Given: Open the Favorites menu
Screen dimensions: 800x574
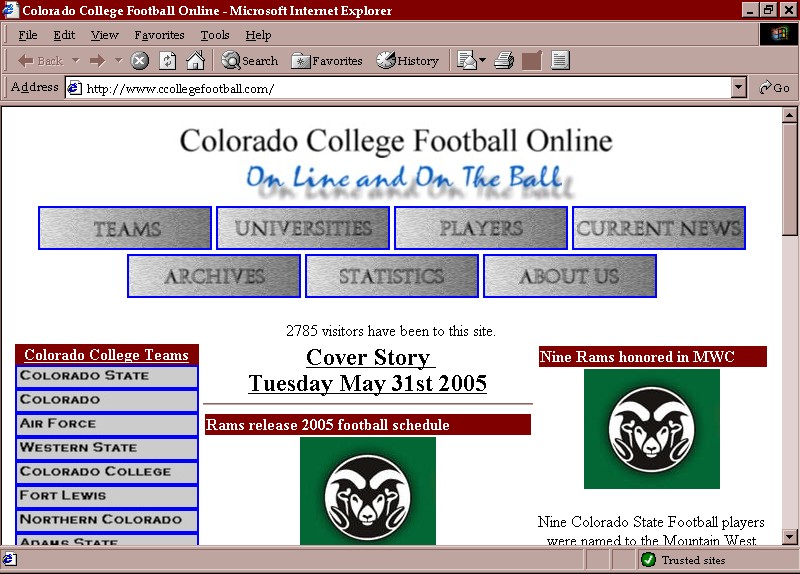Looking at the screenshot, I should [159, 35].
